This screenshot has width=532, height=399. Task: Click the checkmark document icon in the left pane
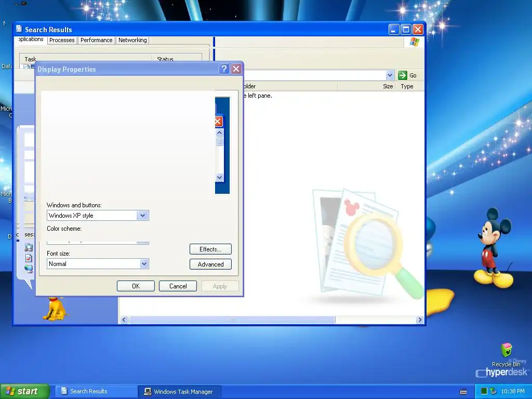[29, 258]
